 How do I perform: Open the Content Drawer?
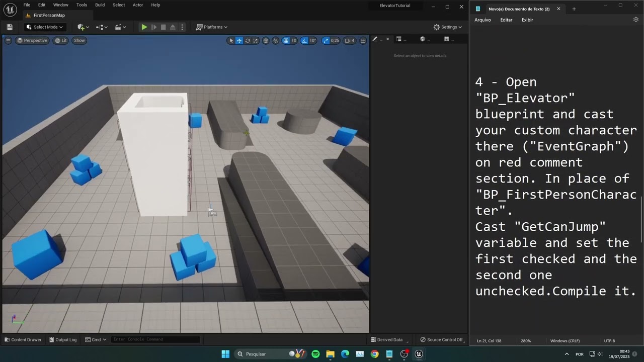(23, 340)
